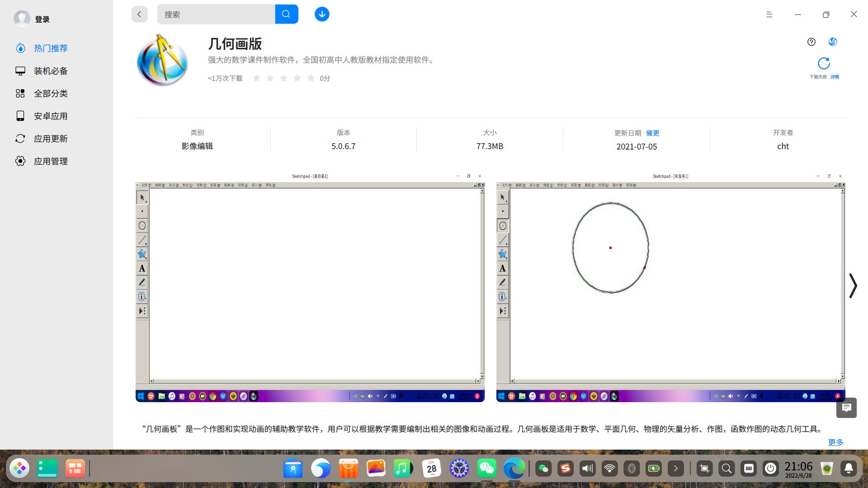Click the help question mark icon
868x488 pixels.
(811, 42)
